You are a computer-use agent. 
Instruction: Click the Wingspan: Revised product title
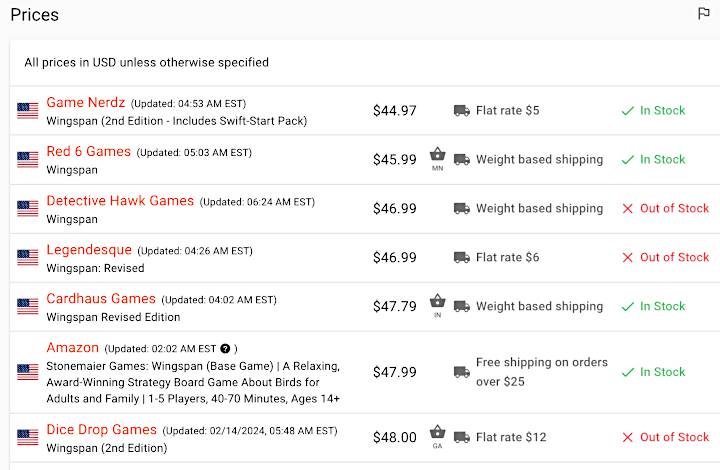(96, 268)
